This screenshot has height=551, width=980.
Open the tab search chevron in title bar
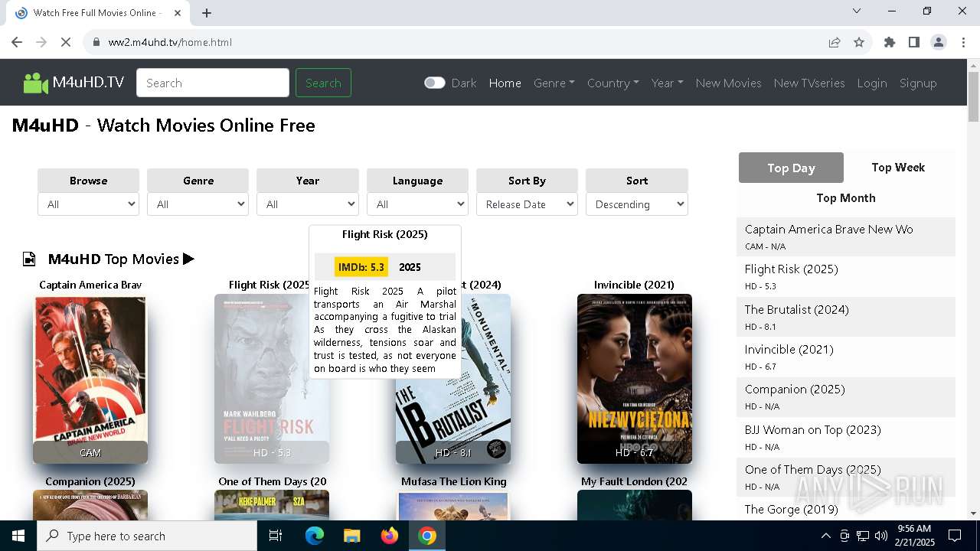point(857,11)
